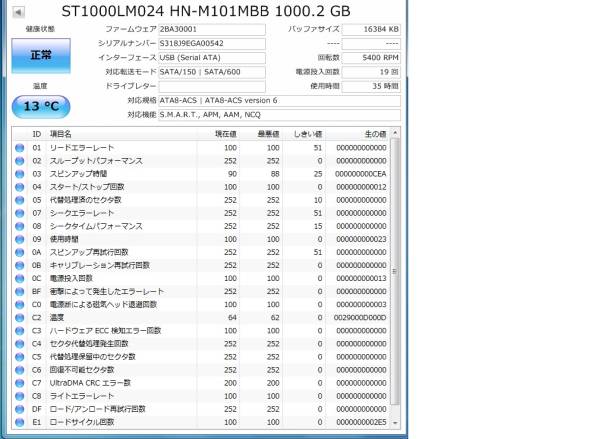The height and width of the screenshot is (439, 599).
Task: Click the blue status icon for ID 09
Action: (x=19, y=239)
